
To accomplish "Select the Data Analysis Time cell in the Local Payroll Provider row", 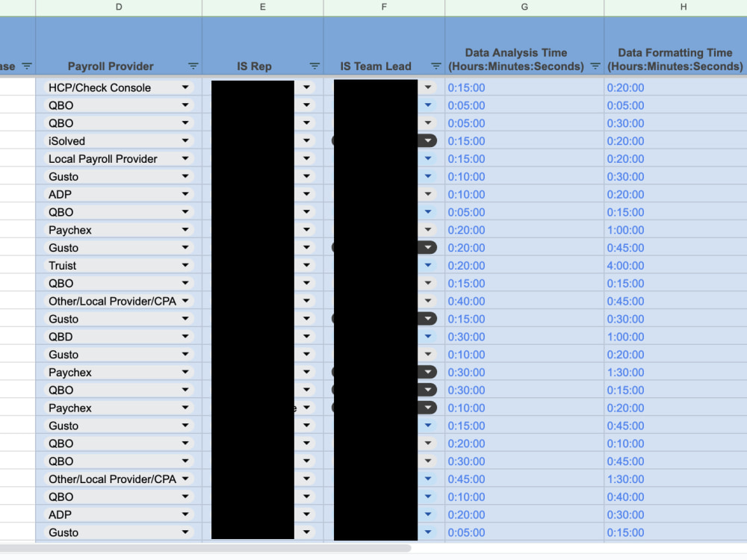I will click(x=524, y=158).
